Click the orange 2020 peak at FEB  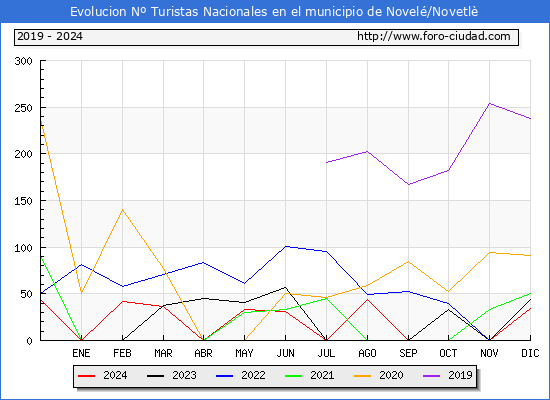[x=122, y=210]
